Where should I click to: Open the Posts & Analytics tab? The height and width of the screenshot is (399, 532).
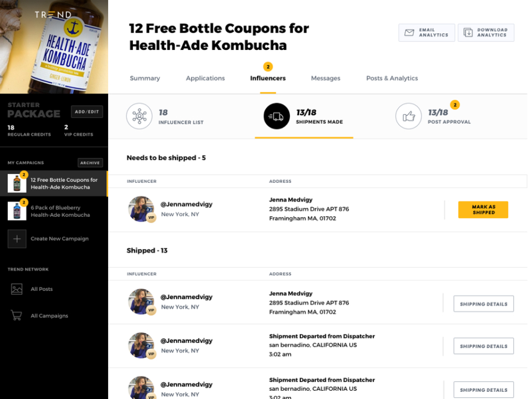pyautogui.click(x=392, y=78)
